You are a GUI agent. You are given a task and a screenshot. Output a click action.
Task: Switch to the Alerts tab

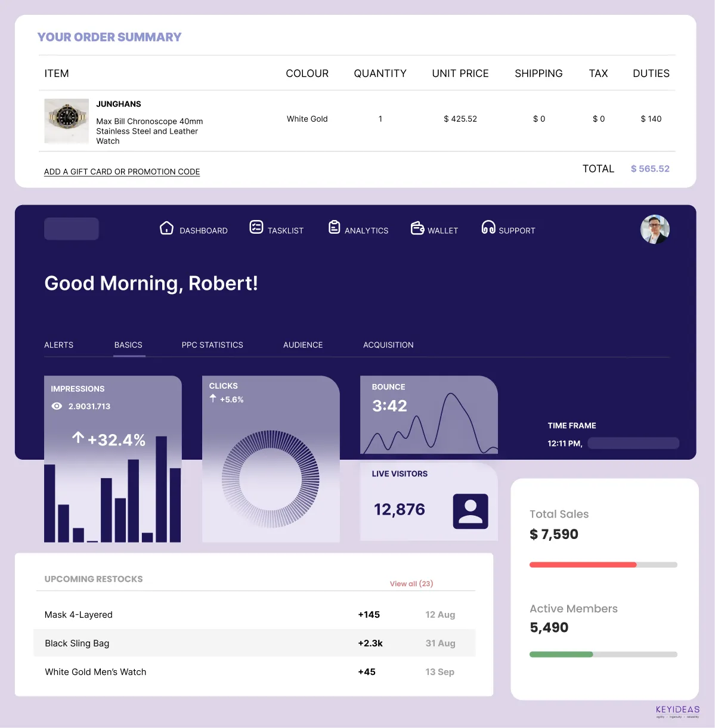[58, 345]
